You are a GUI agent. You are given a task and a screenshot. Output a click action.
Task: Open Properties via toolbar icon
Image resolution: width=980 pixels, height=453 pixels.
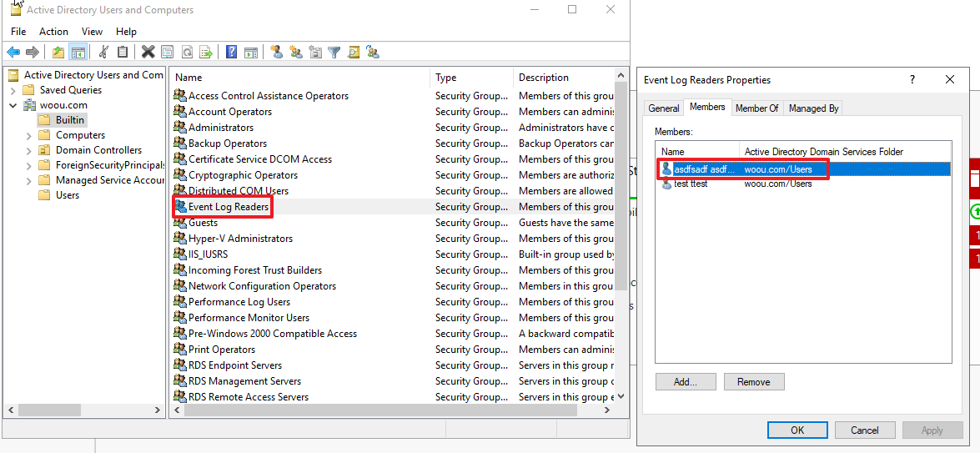(x=167, y=53)
